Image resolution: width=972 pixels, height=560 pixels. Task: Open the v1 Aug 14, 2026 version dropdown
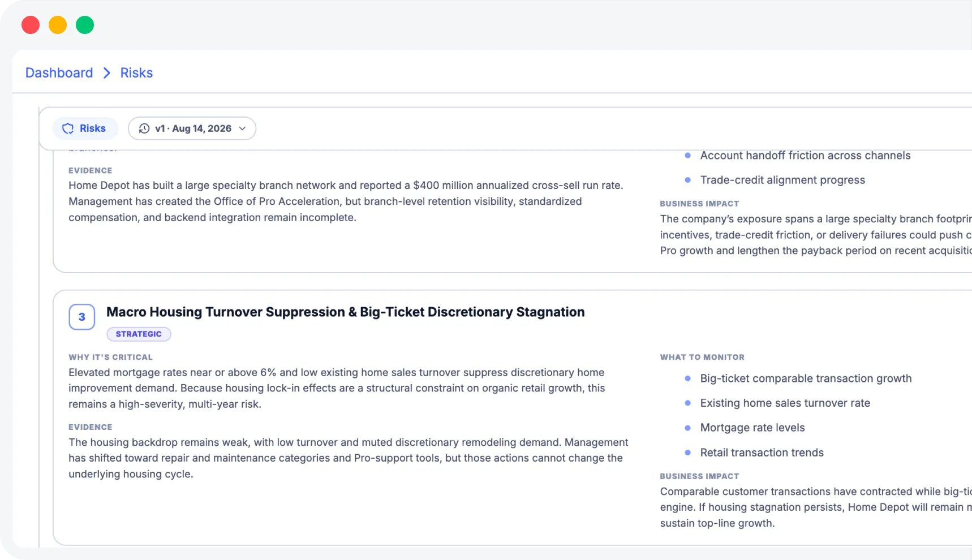coord(192,128)
